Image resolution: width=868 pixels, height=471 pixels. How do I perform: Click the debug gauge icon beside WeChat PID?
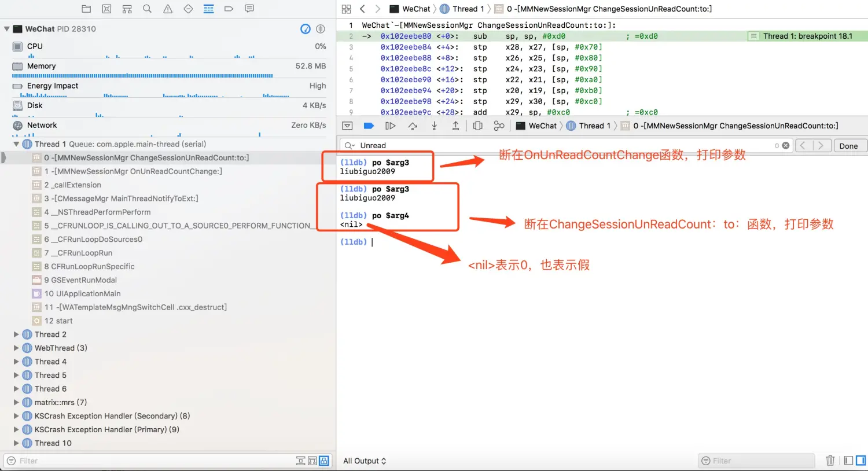click(x=306, y=29)
